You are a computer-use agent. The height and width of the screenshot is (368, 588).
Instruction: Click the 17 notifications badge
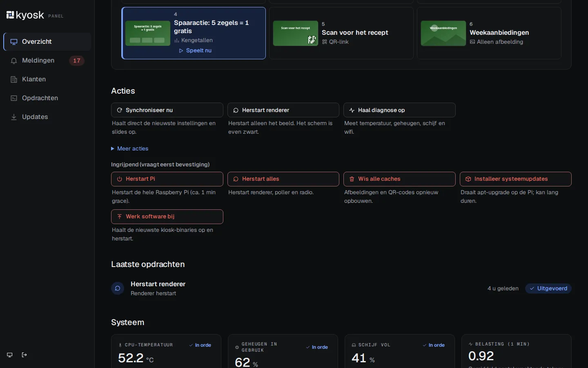77,61
